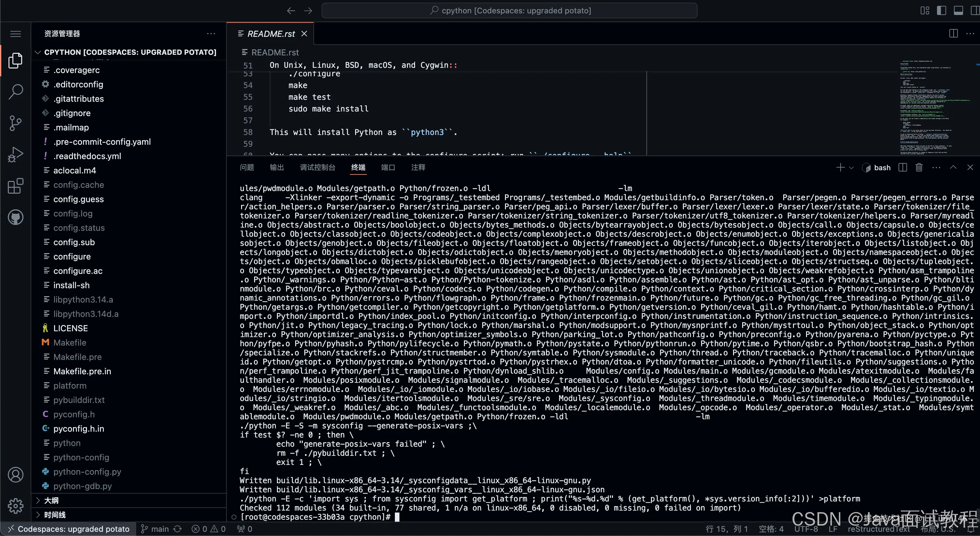Click the editor minimap preview
Image resolution: width=980 pixels, height=536 pixels.
pyautogui.click(x=936, y=107)
